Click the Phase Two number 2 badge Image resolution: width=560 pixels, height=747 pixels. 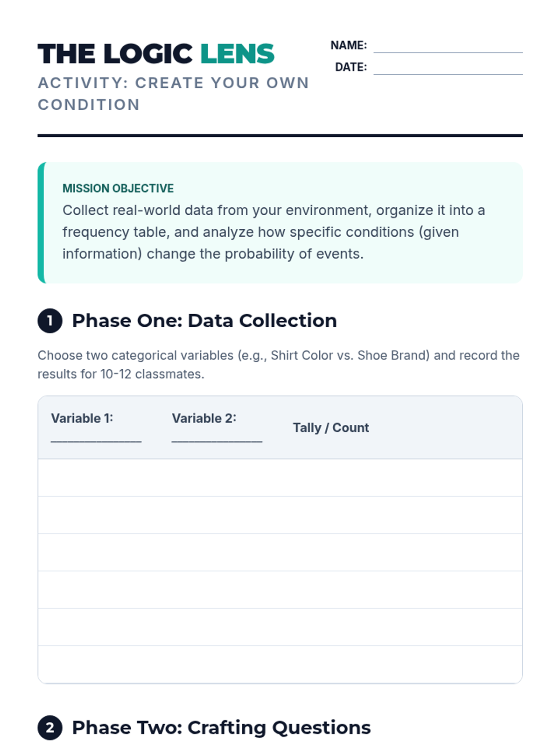pyautogui.click(x=50, y=728)
